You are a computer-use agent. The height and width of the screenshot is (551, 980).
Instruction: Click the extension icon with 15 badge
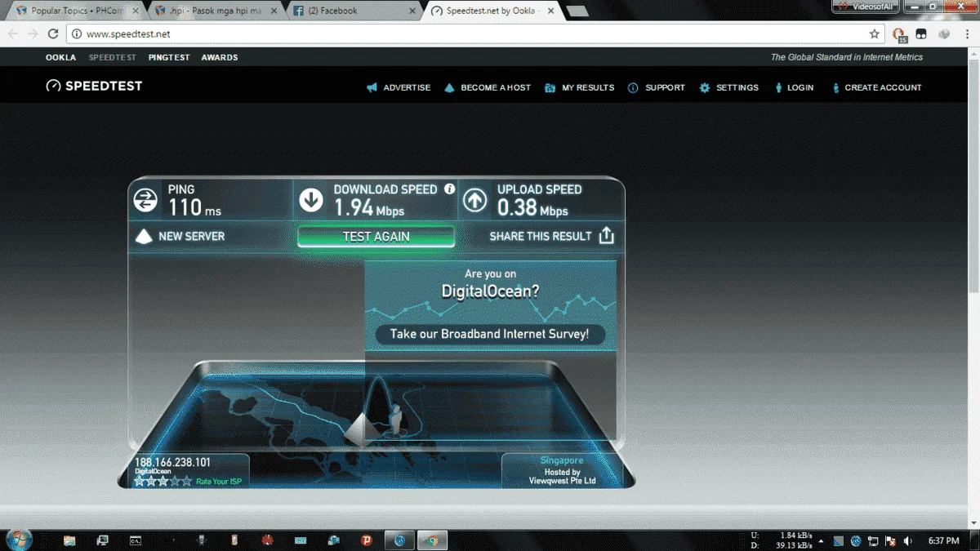(x=899, y=34)
